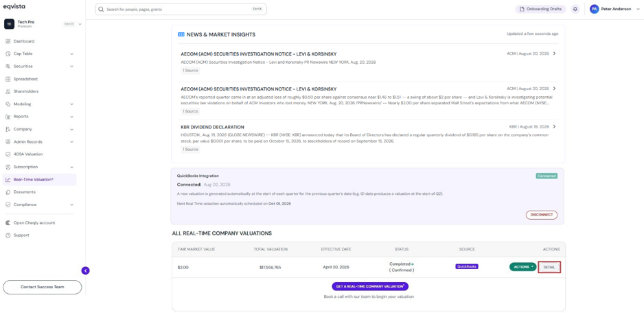The height and width of the screenshot is (313, 644).
Task: Expand the Compliance menu chevron
Action: 71,205
